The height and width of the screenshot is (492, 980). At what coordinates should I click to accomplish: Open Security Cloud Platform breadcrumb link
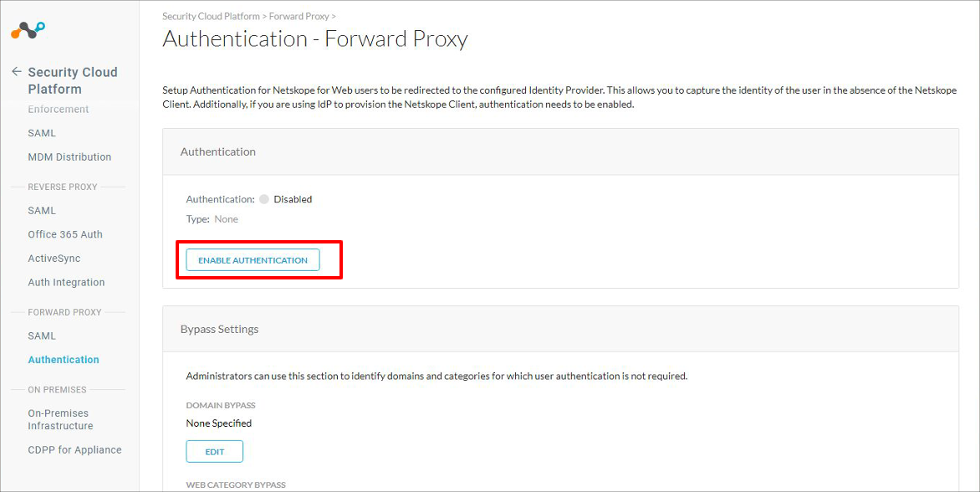point(211,16)
